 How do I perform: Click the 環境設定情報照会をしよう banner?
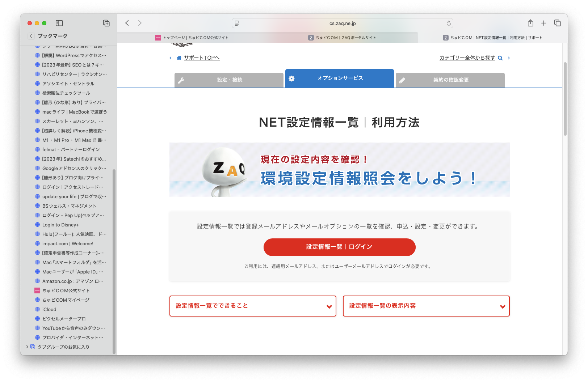[340, 170]
